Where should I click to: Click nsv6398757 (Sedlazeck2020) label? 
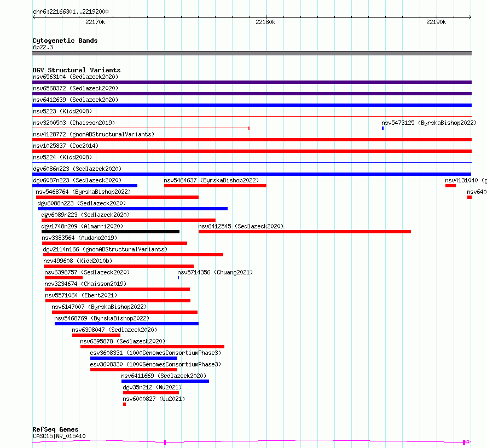click(x=87, y=272)
